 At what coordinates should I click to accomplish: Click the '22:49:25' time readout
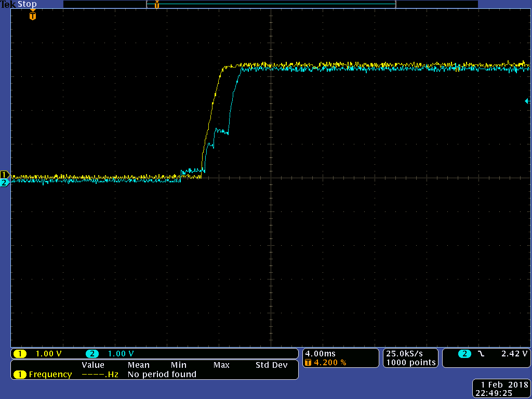(494, 394)
